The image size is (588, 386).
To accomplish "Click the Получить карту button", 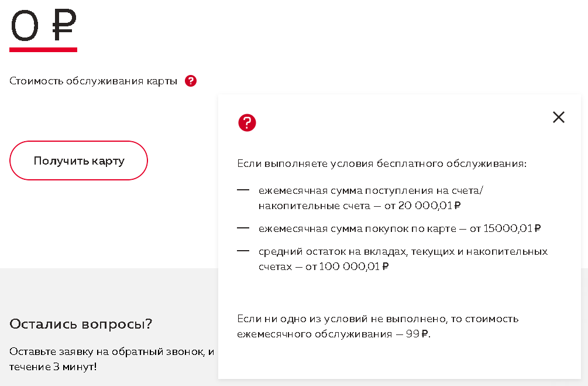I will tap(78, 160).
